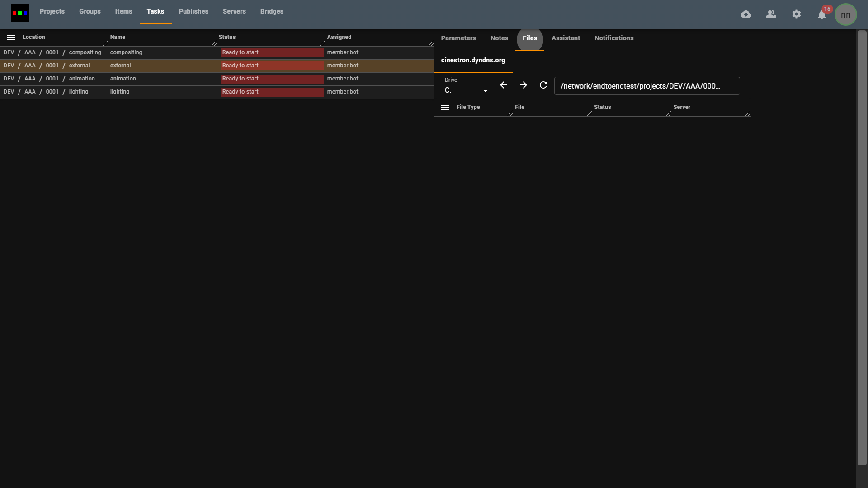
Task: Click the forward arrow in file browser
Action: click(x=524, y=85)
